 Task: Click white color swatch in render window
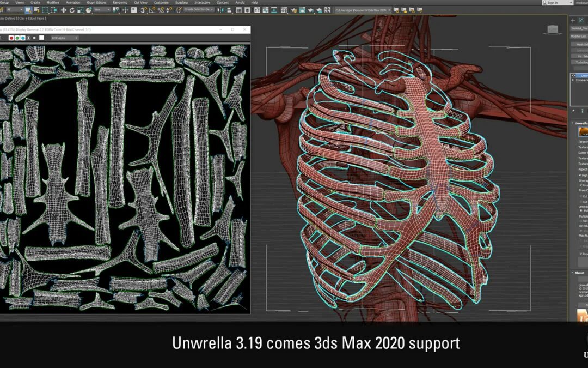(41, 38)
